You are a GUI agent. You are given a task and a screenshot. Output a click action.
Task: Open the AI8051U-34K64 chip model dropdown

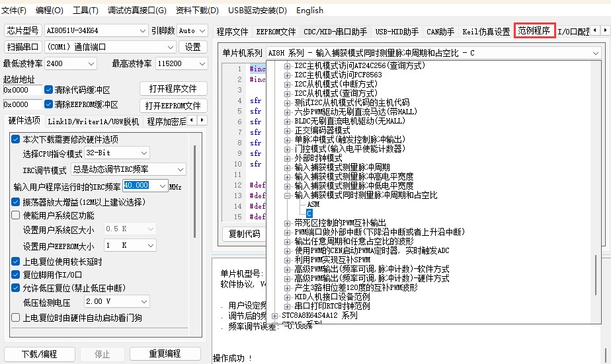(x=96, y=30)
